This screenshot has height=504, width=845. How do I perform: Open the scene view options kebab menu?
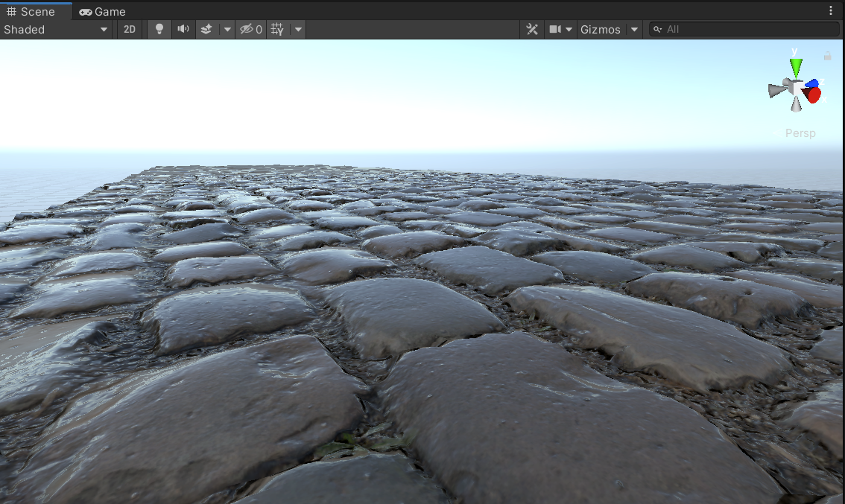point(830,10)
